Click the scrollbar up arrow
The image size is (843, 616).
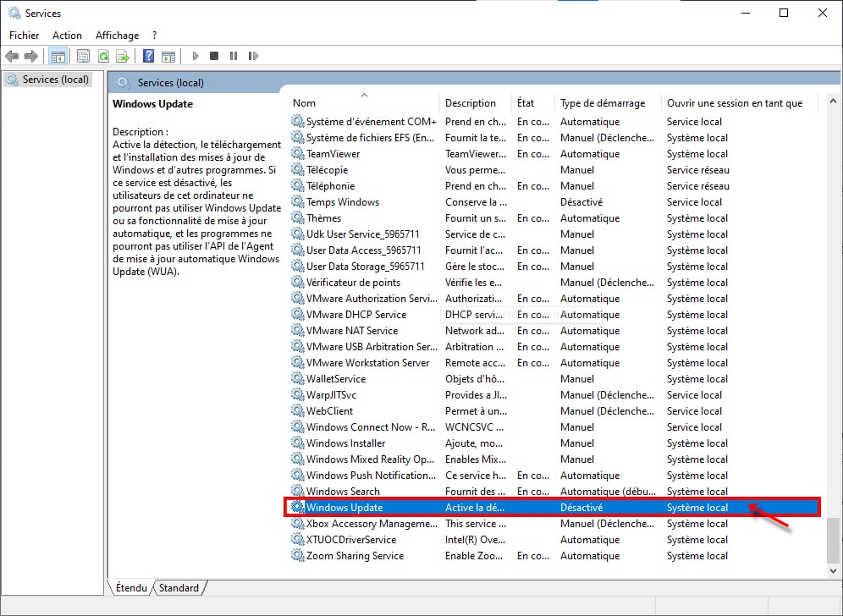tap(833, 101)
